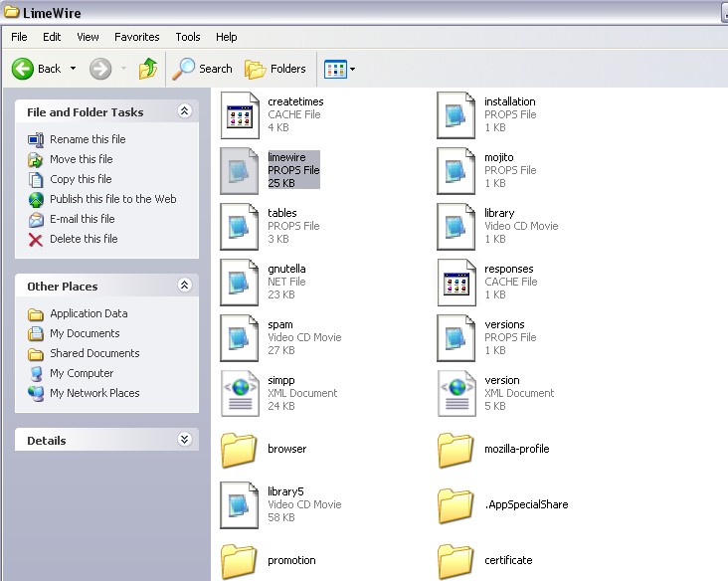728x581 pixels.
Task: Open the File menu
Action: pyautogui.click(x=19, y=37)
